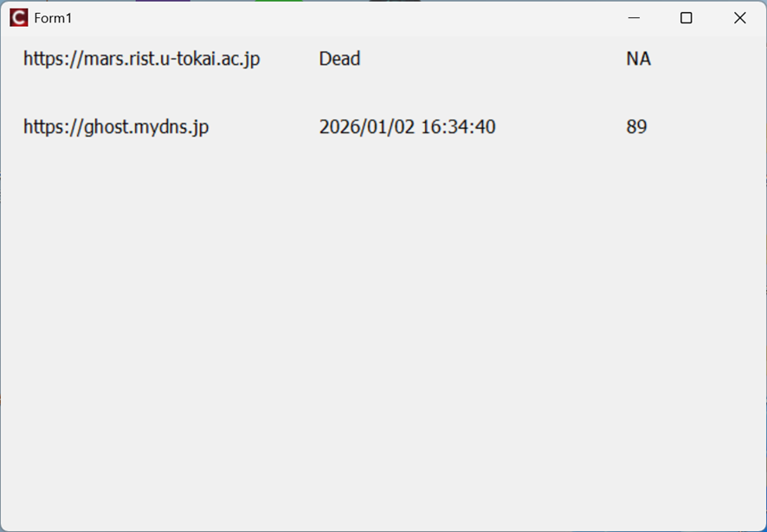Maximize the Form1 window
Screen dimensions: 767x532
(x=686, y=18)
